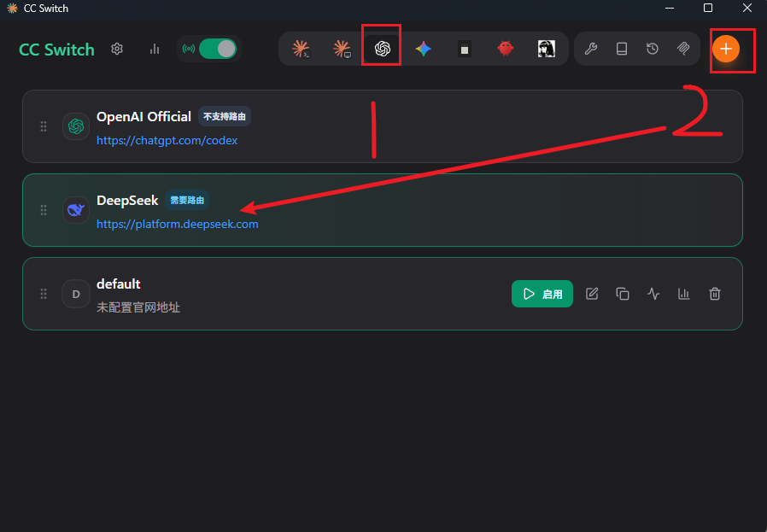Select the OpenAI Official provider name
767x532 pixels.
tap(143, 117)
